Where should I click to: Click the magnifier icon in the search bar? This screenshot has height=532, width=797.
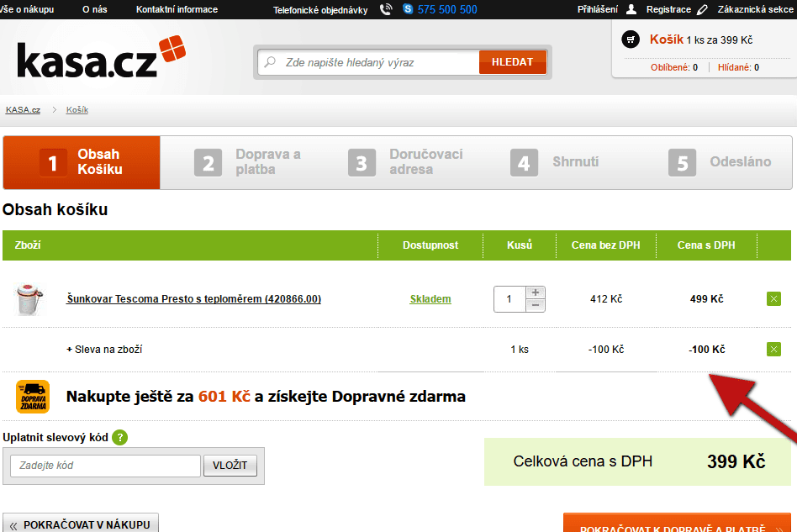point(270,61)
